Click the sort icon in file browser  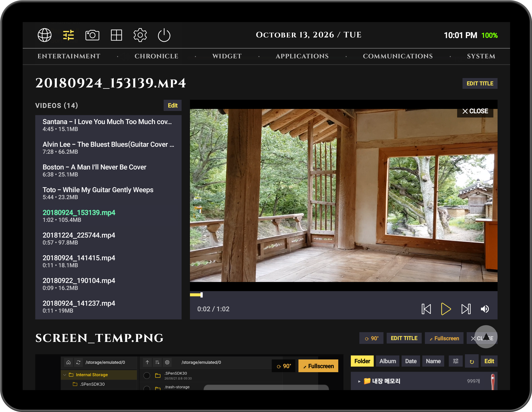tap(157, 362)
